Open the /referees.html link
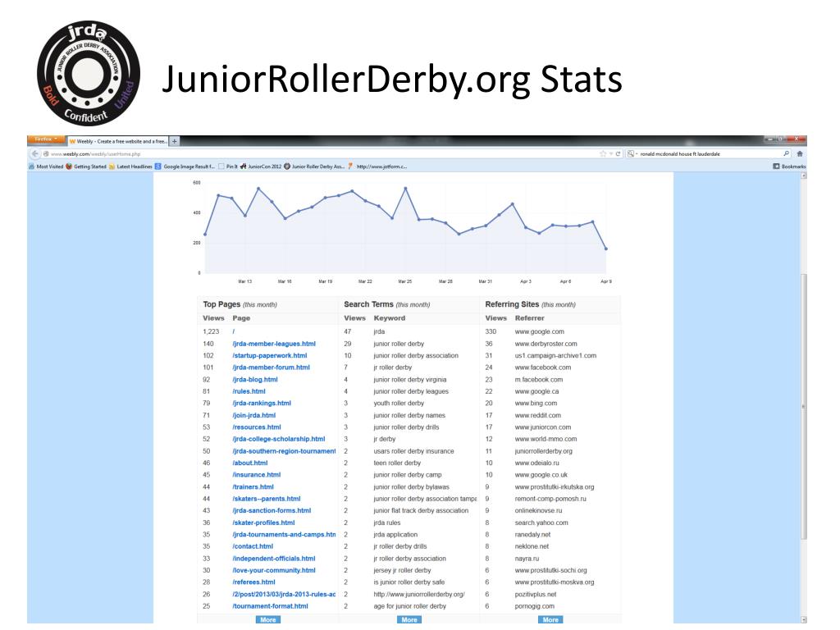This screenshot has height=630, width=840. (x=253, y=582)
